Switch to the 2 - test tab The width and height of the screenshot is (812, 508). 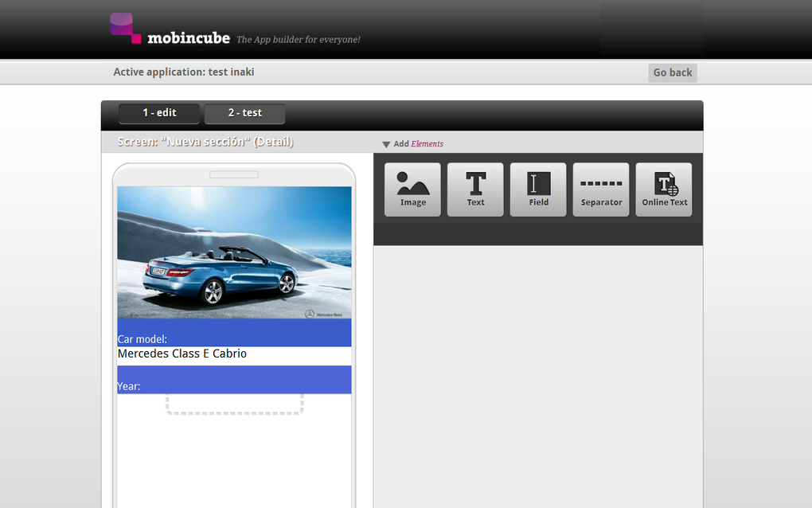click(244, 113)
